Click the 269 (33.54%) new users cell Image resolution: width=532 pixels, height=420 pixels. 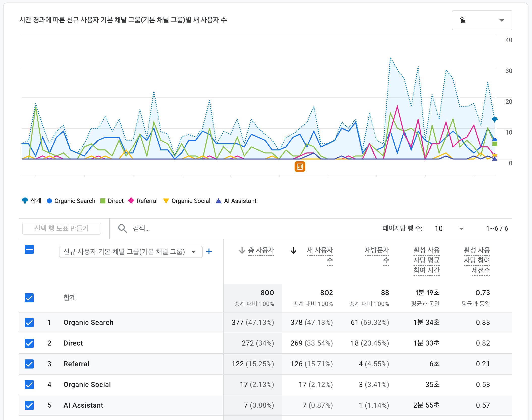[x=312, y=343]
